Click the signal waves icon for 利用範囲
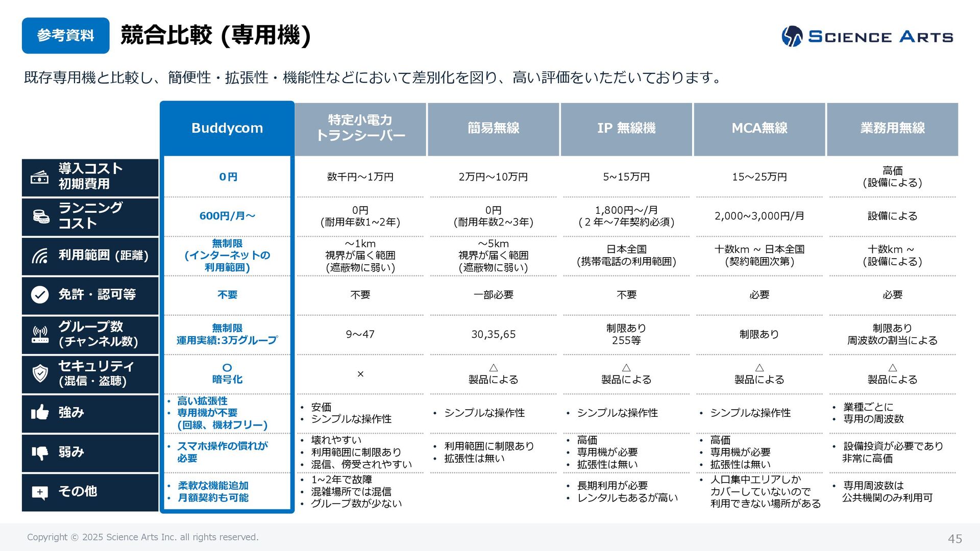 [40, 256]
